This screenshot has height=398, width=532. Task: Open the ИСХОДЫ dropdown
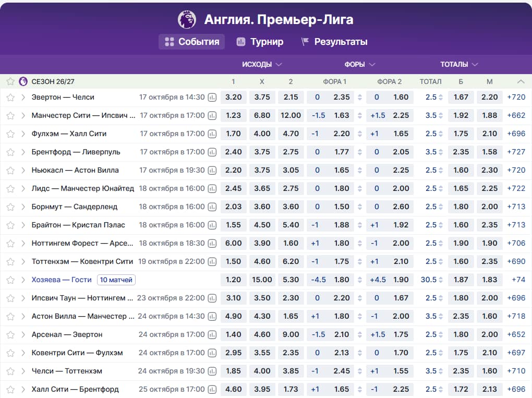pyautogui.click(x=262, y=65)
